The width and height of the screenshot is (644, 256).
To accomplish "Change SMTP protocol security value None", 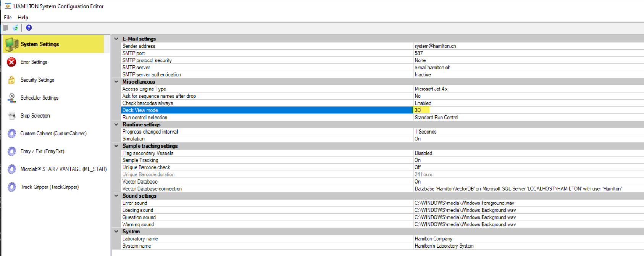I will coord(528,60).
